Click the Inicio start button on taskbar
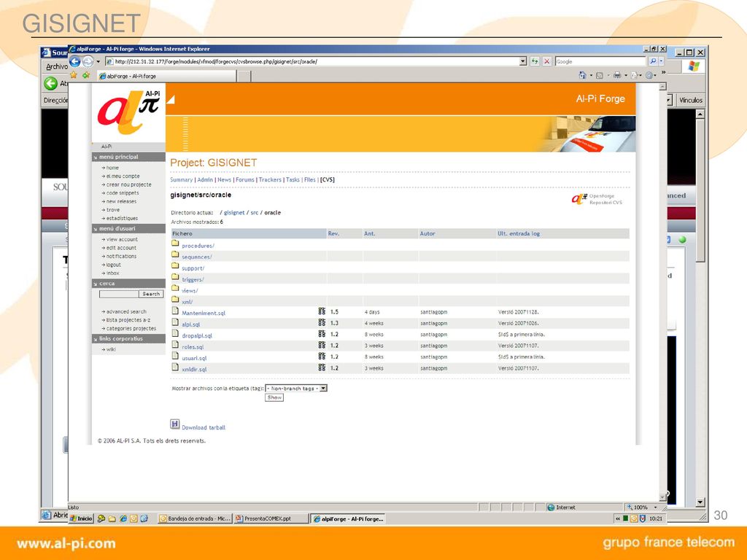747x560 pixels. 82,519
